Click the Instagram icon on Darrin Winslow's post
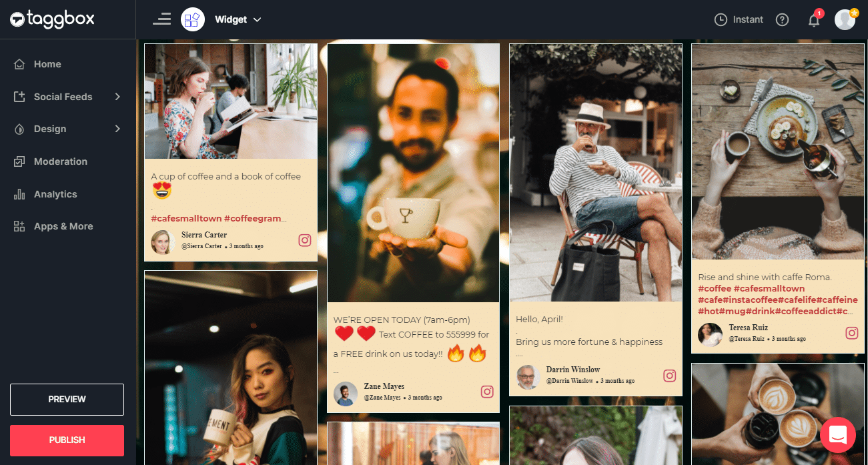The width and height of the screenshot is (868, 465). point(669,376)
